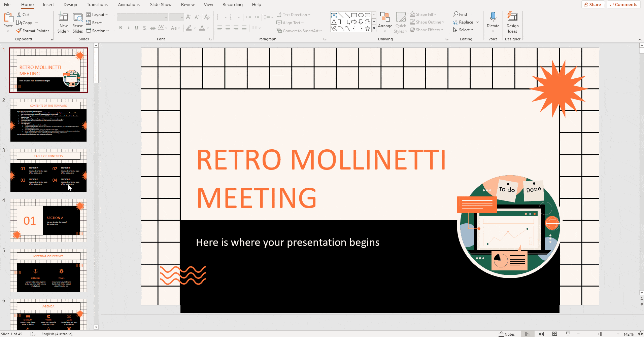Apply strikethrough formatting icon

click(152, 28)
